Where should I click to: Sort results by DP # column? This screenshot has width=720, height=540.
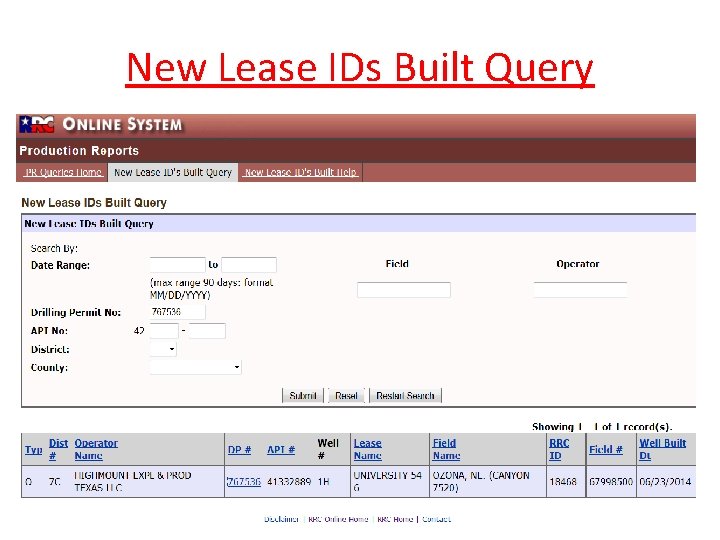tap(239, 450)
